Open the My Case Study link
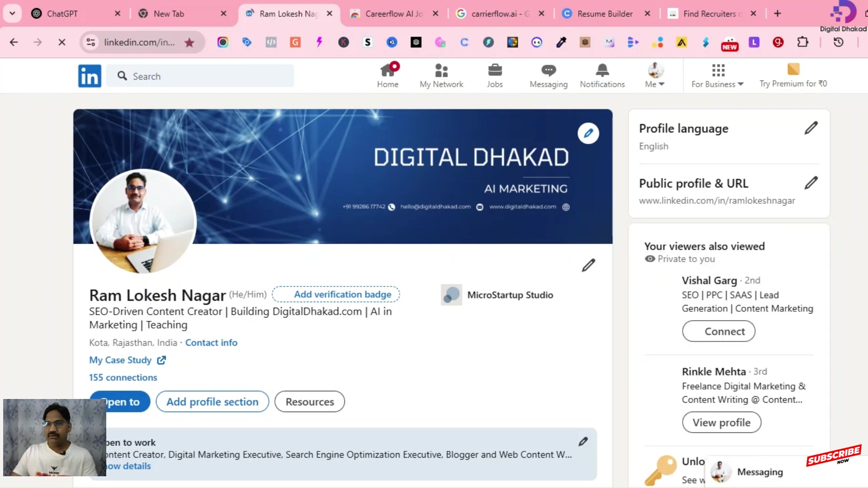 127,360
